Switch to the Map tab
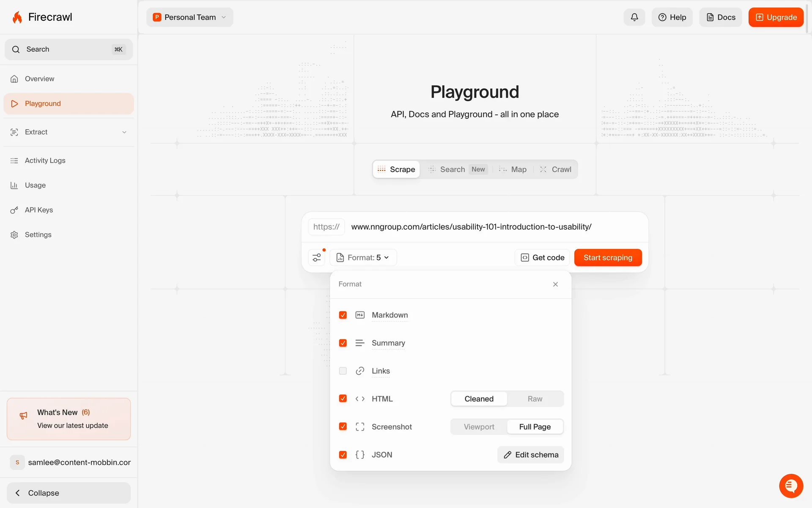The image size is (812, 508). (x=513, y=169)
